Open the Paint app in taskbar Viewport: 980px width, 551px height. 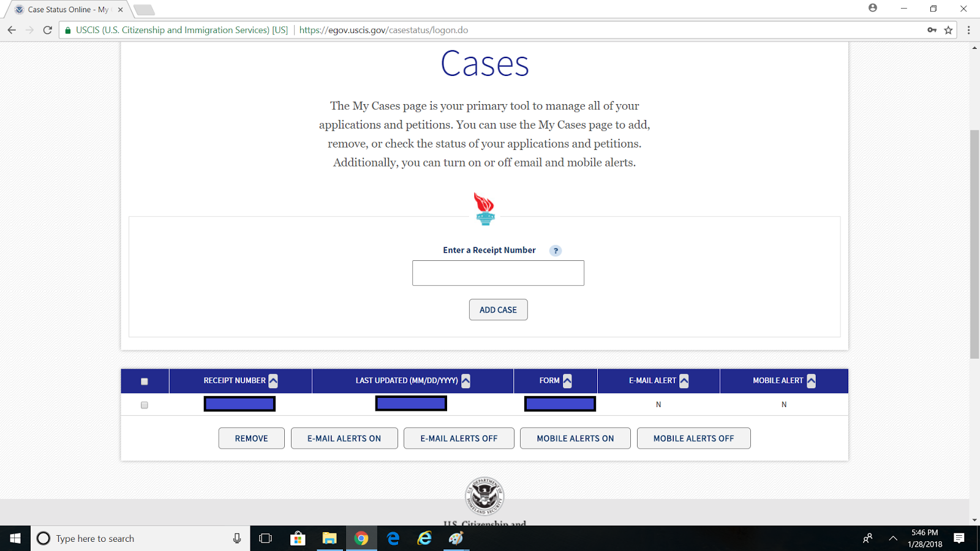(x=456, y=538)
